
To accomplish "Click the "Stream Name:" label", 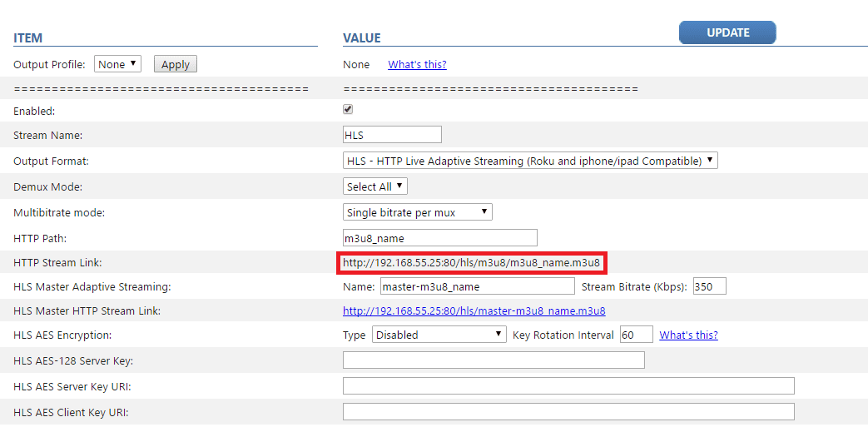I will 47,135.
